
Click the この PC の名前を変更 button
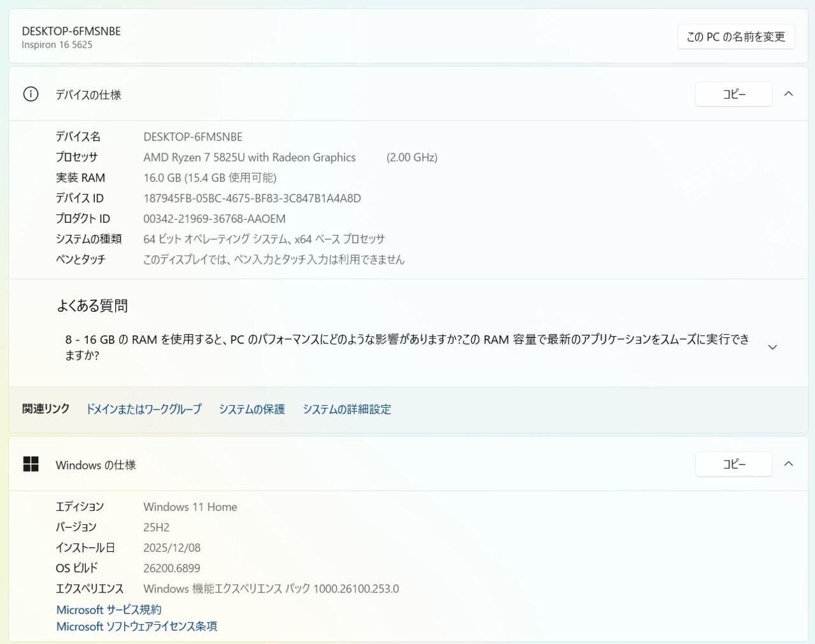(735, 37)
